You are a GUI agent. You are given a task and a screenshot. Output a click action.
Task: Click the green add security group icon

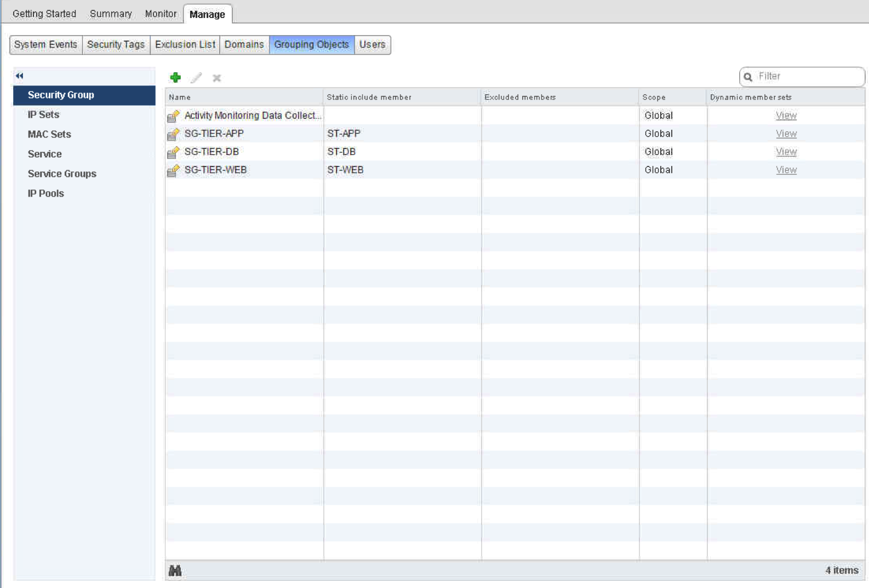175,78
